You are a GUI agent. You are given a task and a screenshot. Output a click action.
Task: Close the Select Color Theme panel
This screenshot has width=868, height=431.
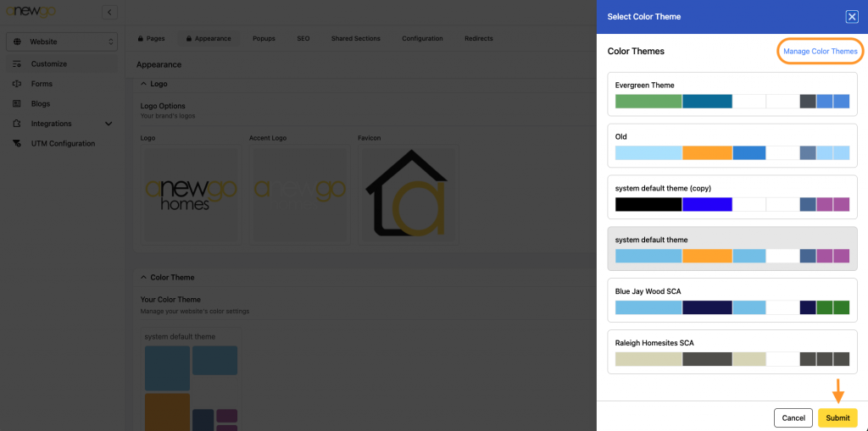tap(851, 17)
